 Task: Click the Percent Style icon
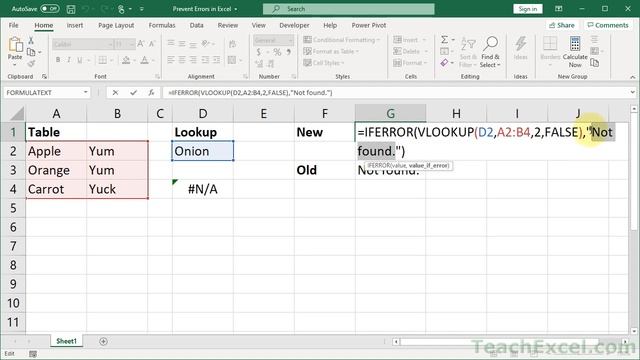click(277, 52)
